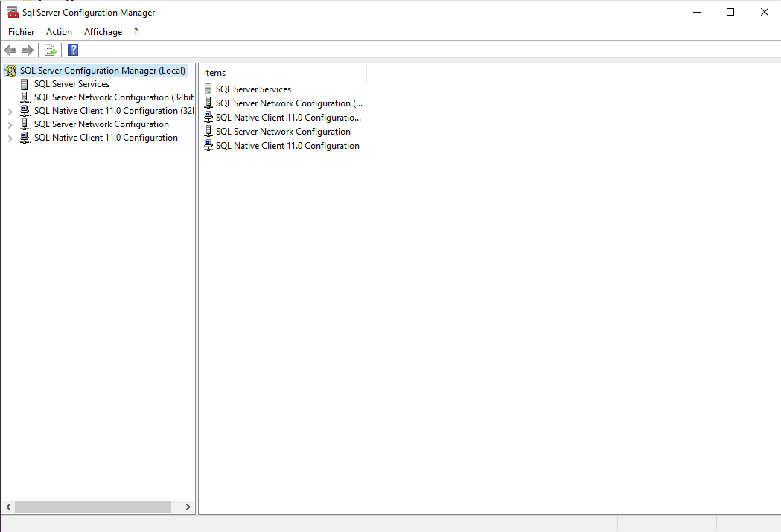Click the SQL Server Network Configuration icon in Items list

pyautogui.click(x=208, y=132)
